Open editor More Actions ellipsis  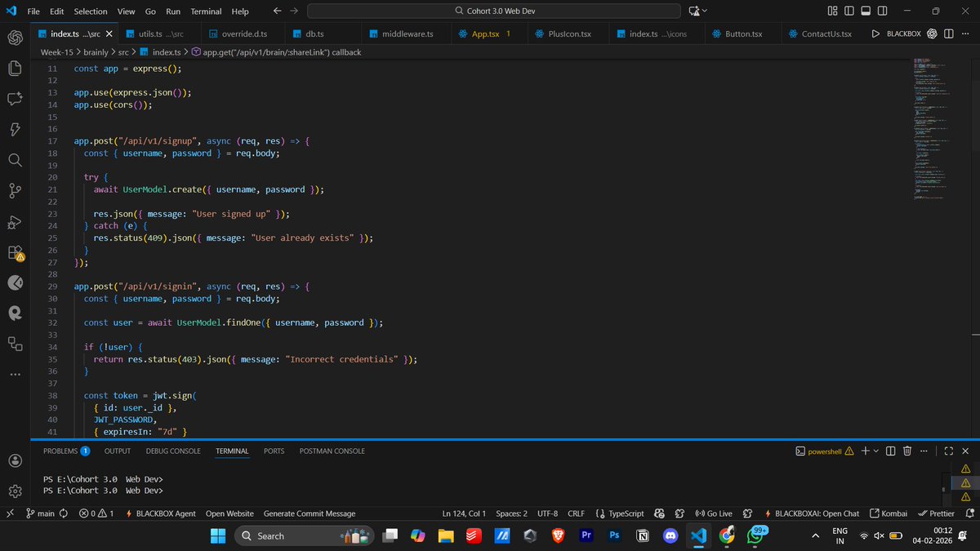coord(965,34)
